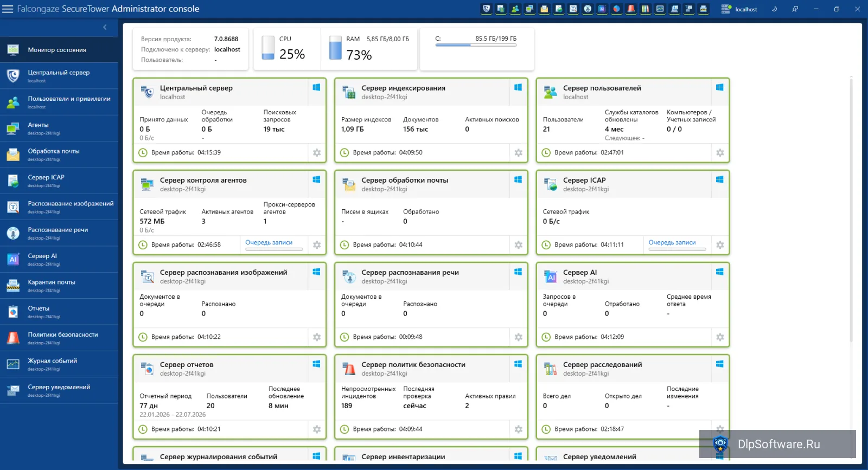
Task: Click the vertical scrollbar of the dashboard
Action: 851,211
